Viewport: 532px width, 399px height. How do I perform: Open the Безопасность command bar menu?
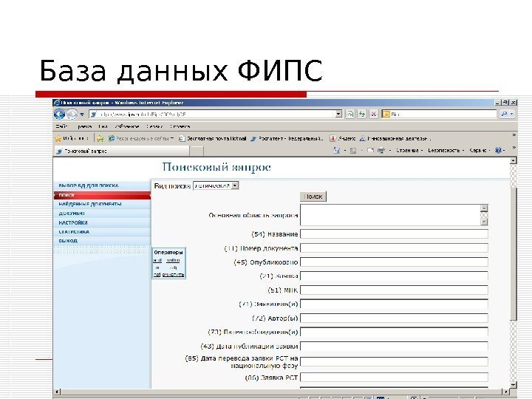point(446,150)
